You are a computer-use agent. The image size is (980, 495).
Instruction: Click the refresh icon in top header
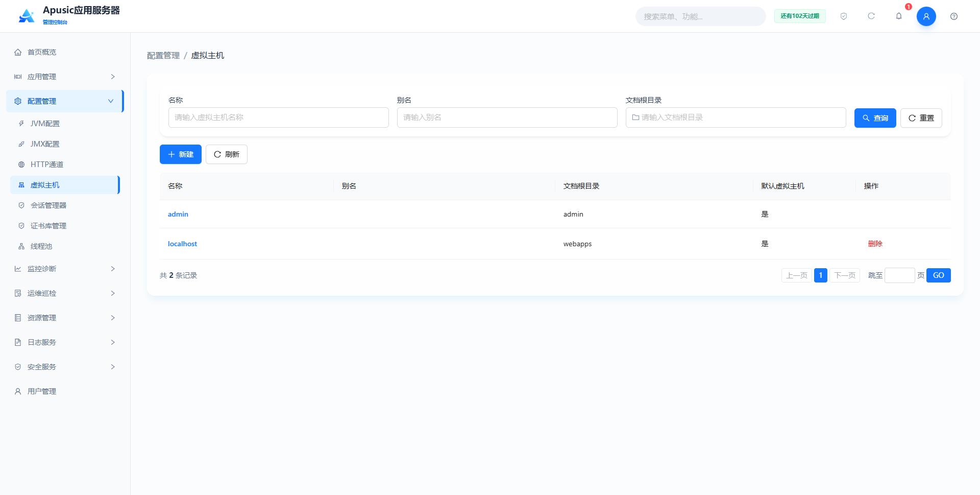pyautogui.click(x=871, y=16)
